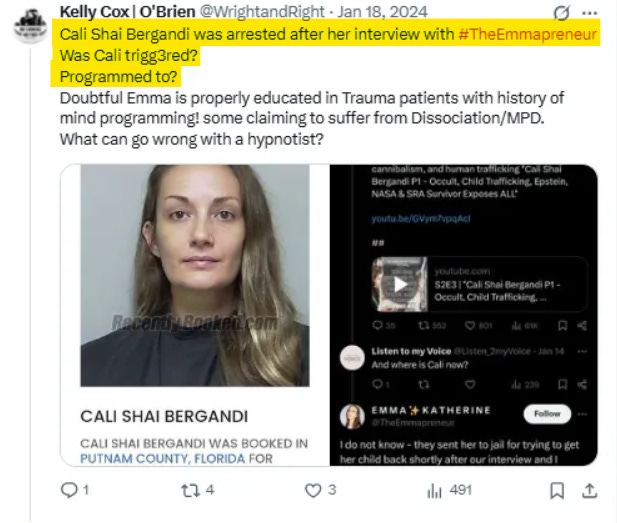This screenshot has width=617, height=523.
Task: View tweet analytics bar chart icon
Action: [434, 490]
